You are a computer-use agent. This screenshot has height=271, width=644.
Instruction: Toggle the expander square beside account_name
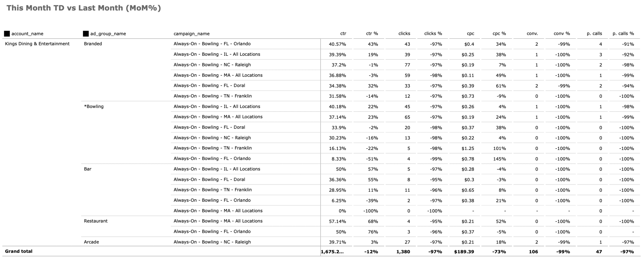7,34
